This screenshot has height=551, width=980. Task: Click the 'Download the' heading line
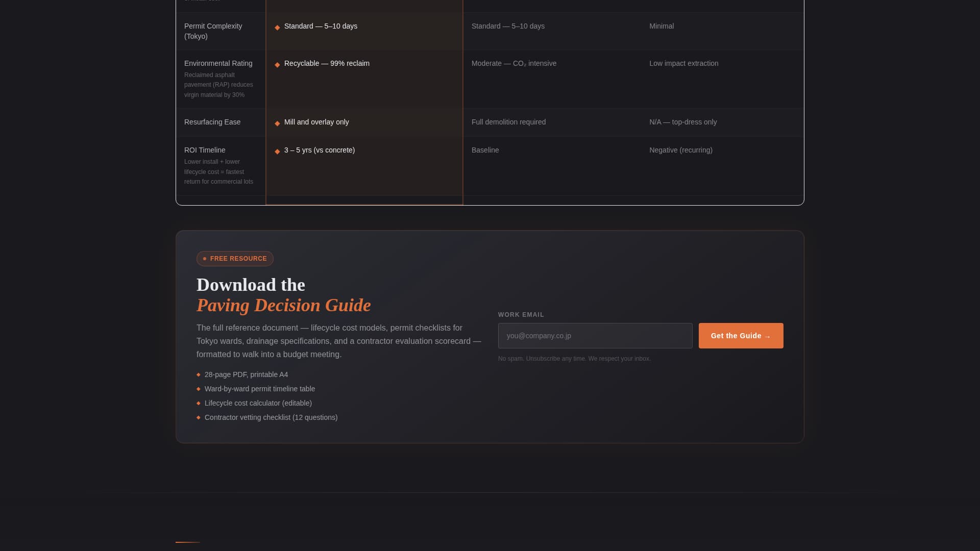pyautogui.click(x=251, y=285)
